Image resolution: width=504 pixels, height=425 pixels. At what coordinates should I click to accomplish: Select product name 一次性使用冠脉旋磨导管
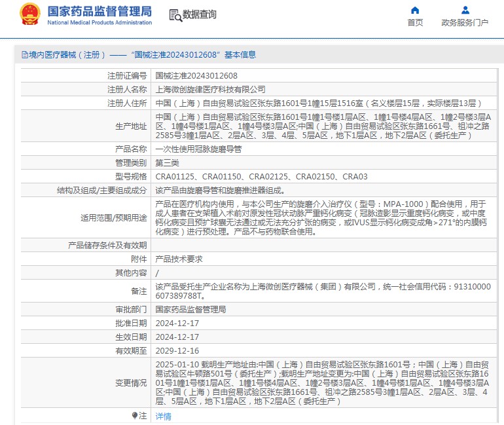coord(198,149)
